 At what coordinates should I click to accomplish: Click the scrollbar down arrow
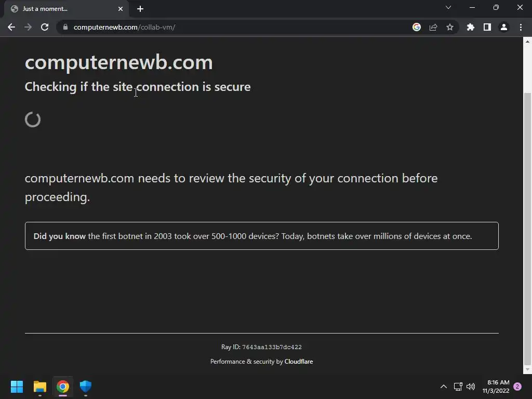pos(527,369)
